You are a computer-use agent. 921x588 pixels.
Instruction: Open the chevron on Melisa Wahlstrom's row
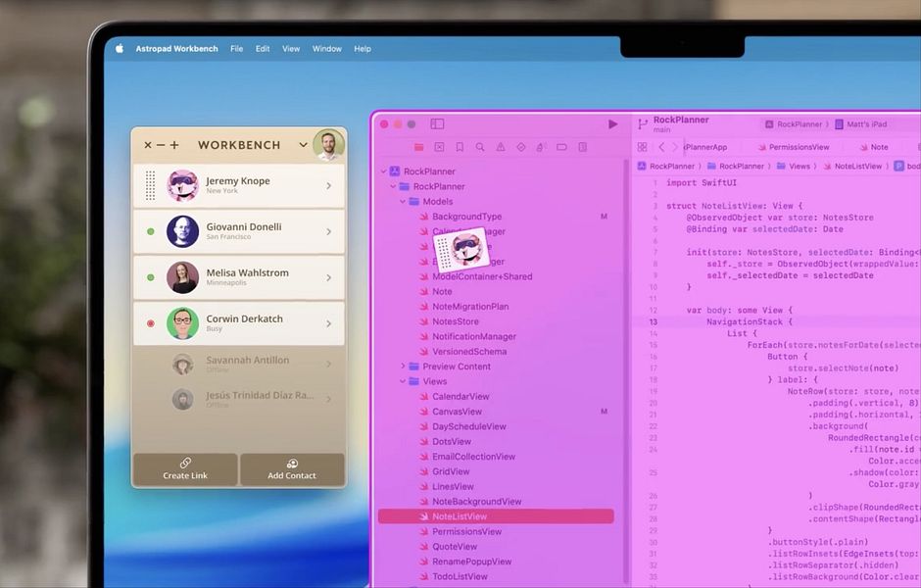(x=329, y=277)
